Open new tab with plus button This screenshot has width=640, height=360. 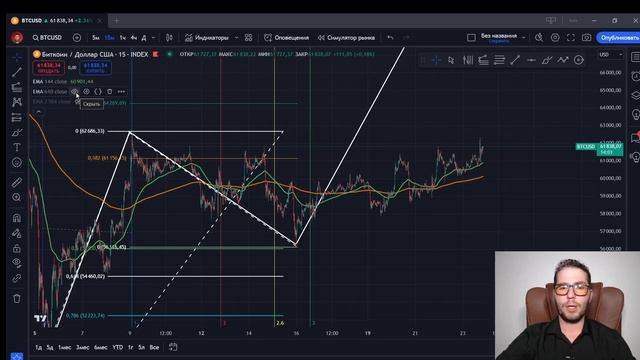click(x=116, y=20)
